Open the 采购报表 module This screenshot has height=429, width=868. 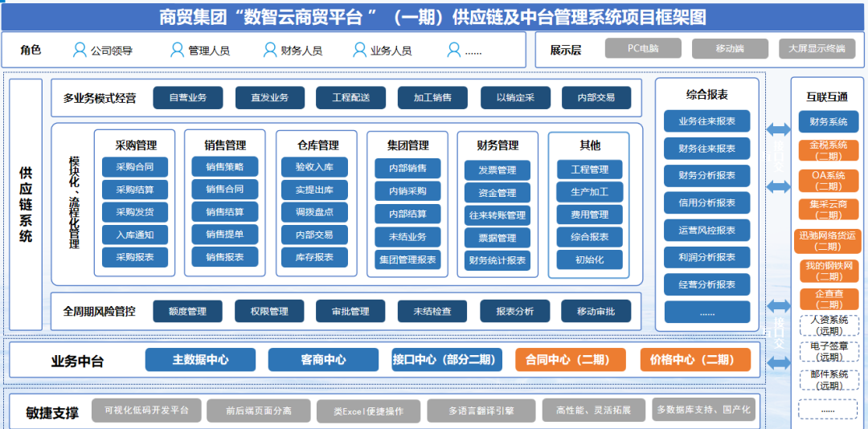(x=134, y=257)
